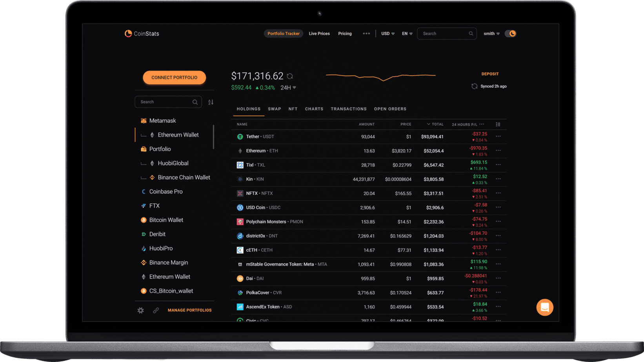Open the Transactions tab

tap(349, 109)
